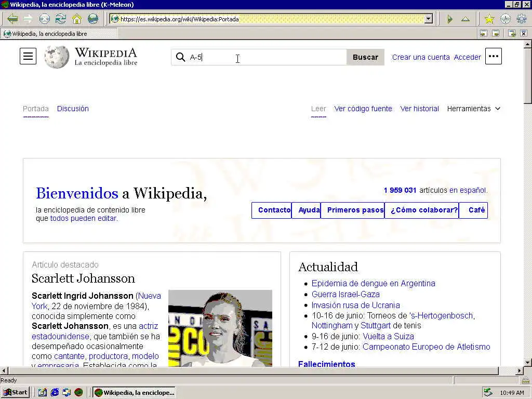Image resolution: width=532 pixels, height=399 pixels.
Task: Open 'Invasión rusa de Ucrania' link
Action: click(355, 305)
